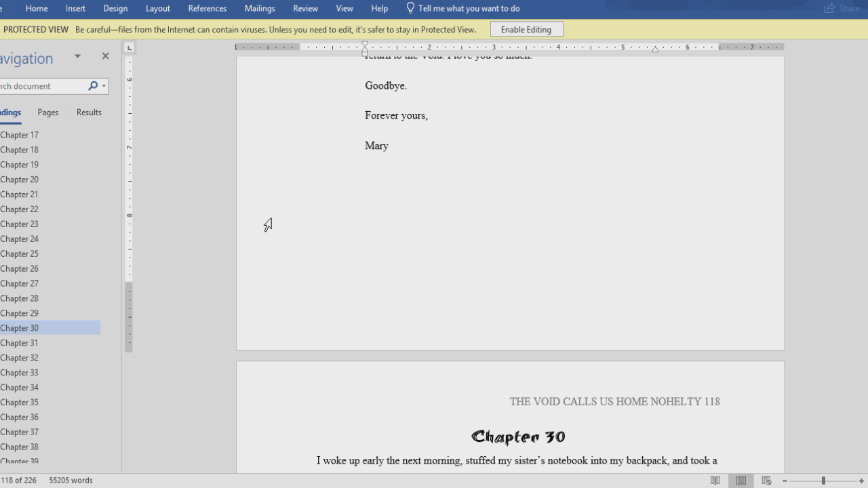Click first-line indent marker on ruler
The image size is (868, 488).
365,44
